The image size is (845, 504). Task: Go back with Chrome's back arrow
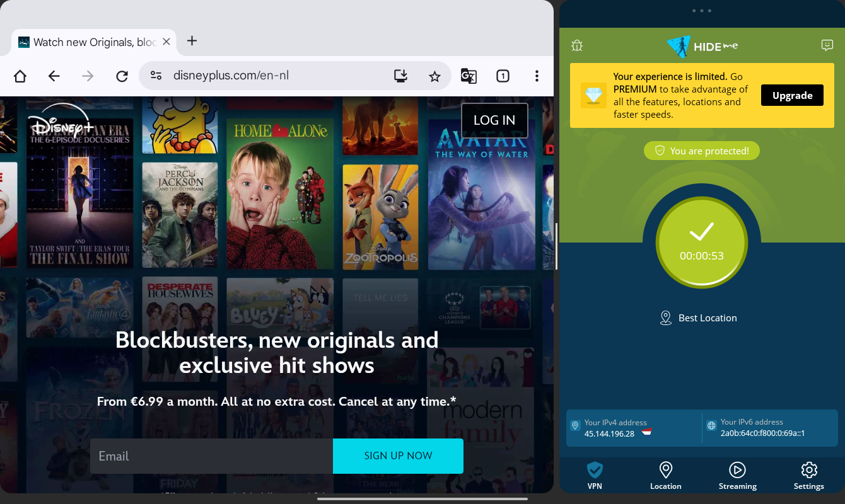(x=54, y=76)
